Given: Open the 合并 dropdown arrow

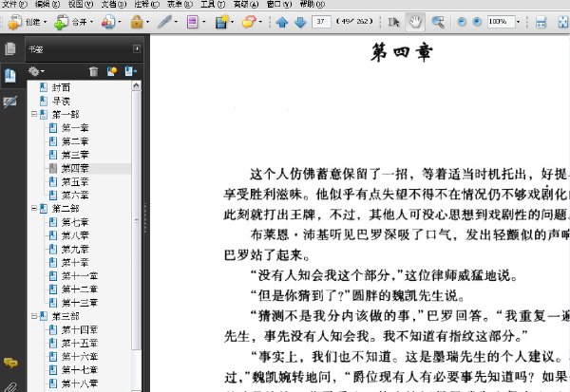Looking at the screenshot, I should [x=91, y=22].
